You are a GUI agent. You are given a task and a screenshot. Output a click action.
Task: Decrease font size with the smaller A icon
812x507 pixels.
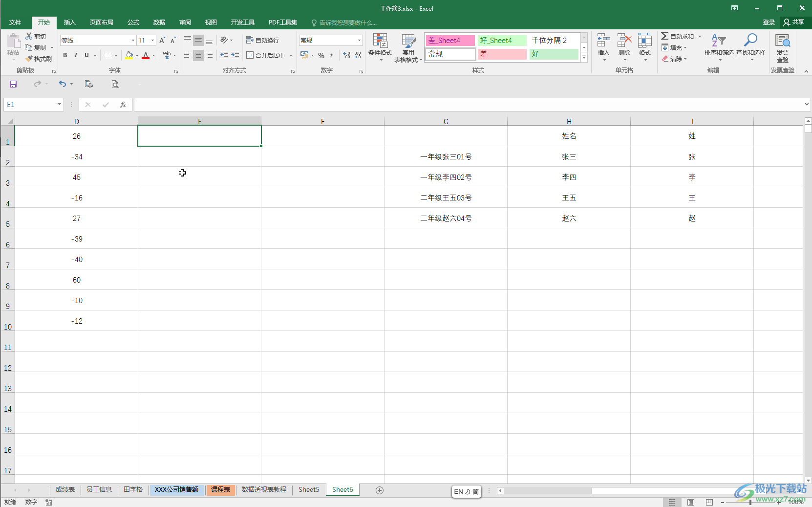[173, 40]
